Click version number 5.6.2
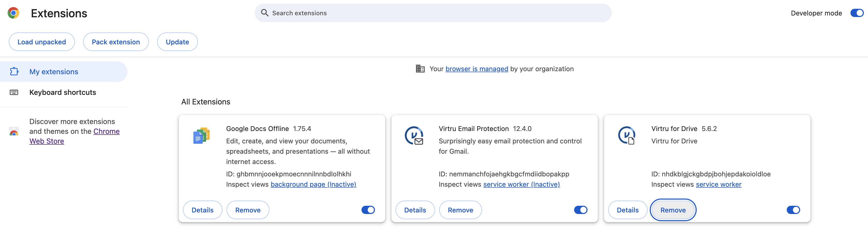Image resolution: width=868 pixels, height=230 pixels. [709, 129]
